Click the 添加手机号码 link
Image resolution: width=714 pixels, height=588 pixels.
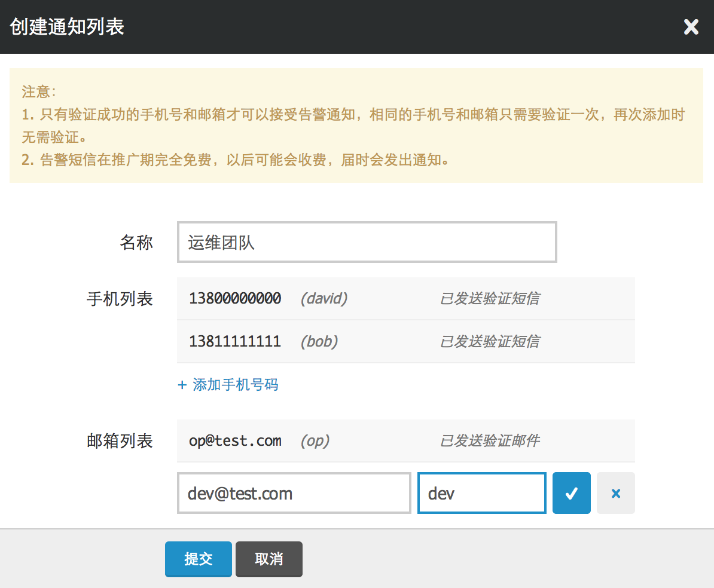coord(228,384)
